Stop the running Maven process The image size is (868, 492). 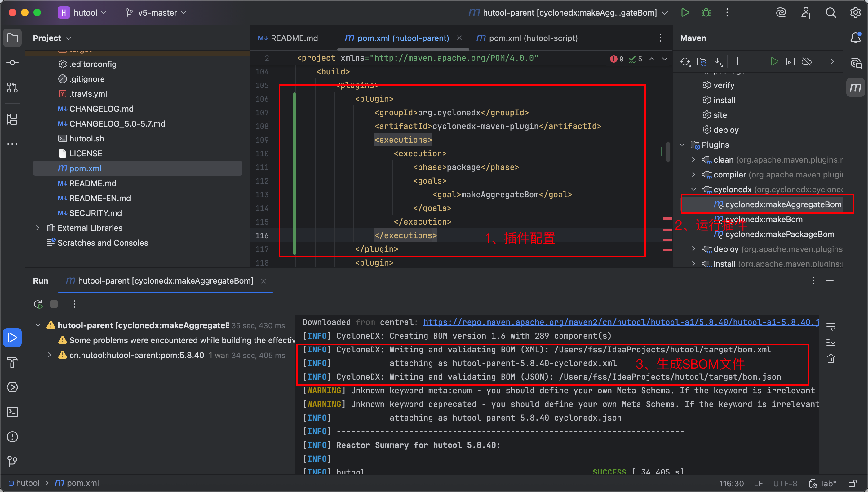pos(54,304)
